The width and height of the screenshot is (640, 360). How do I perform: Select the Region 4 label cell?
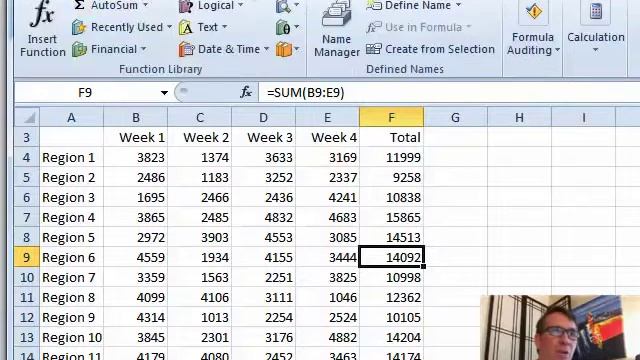[71, 218]
